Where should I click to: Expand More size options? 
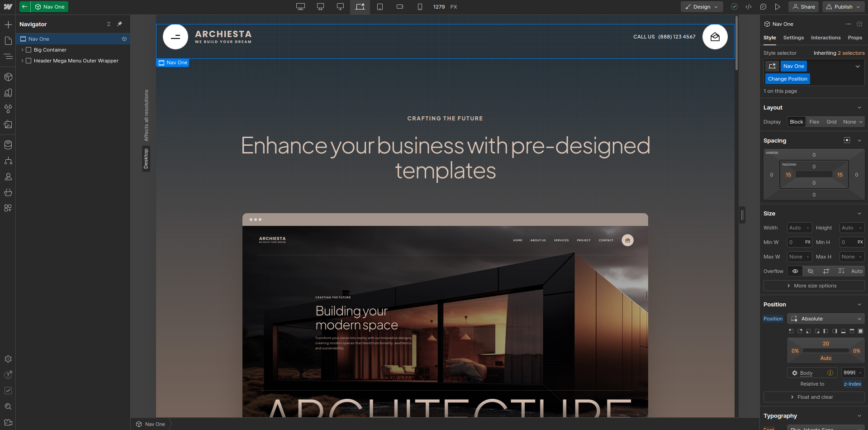[814, 286]
